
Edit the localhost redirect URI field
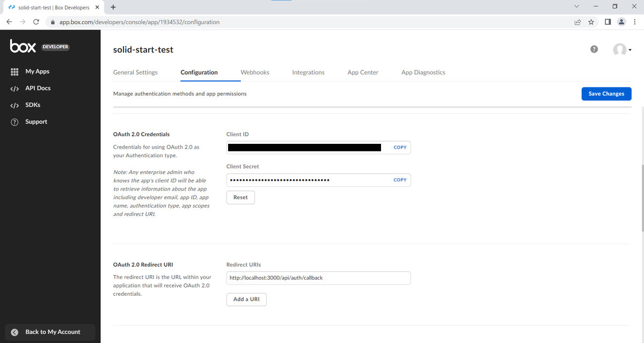coord(318,278)
